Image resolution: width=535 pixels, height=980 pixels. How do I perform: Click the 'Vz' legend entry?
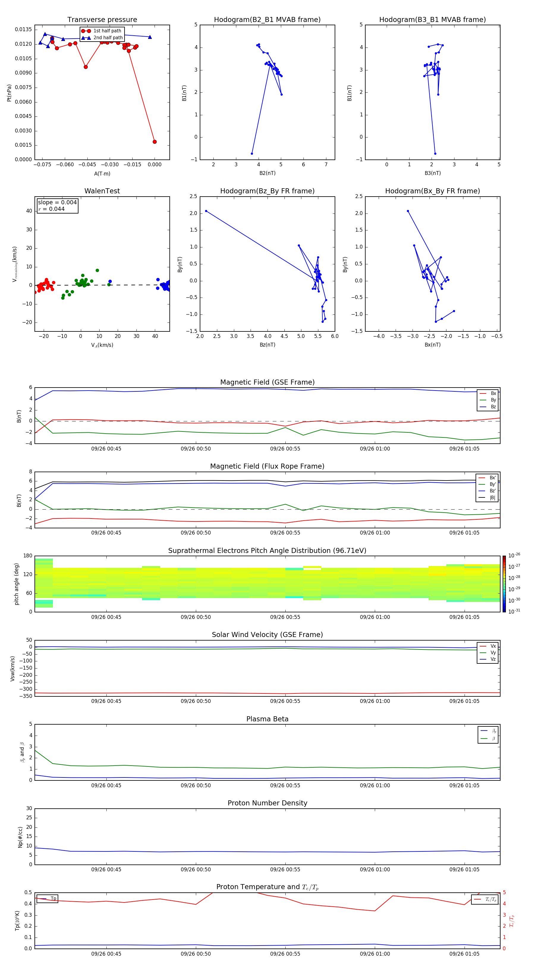(488, 659)
